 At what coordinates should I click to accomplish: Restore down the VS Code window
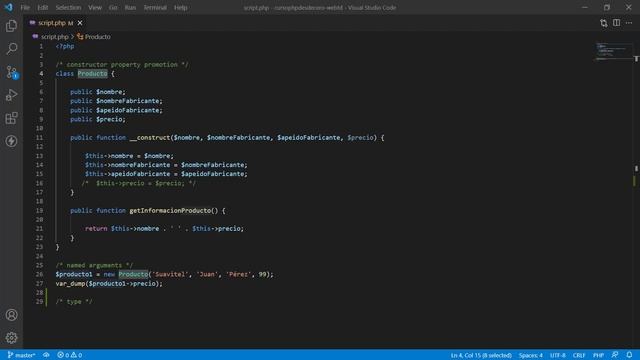tap(607, 7)
